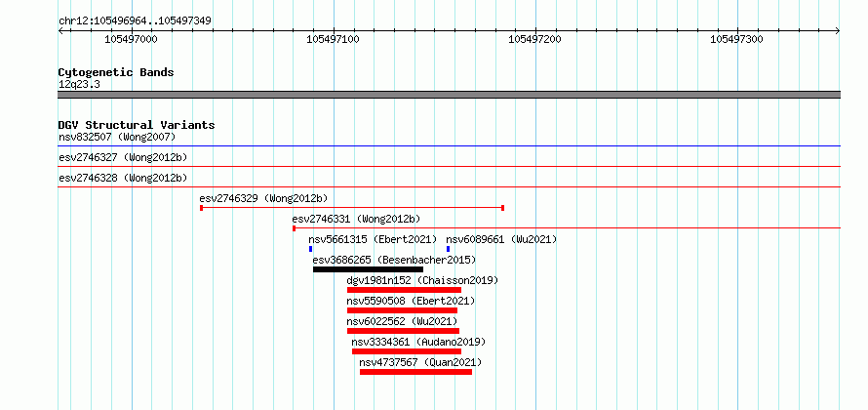Select the blue nsv832507 variant line
Image resolution: width=868 pixels, height=410 pixels.
click(449, 146)
